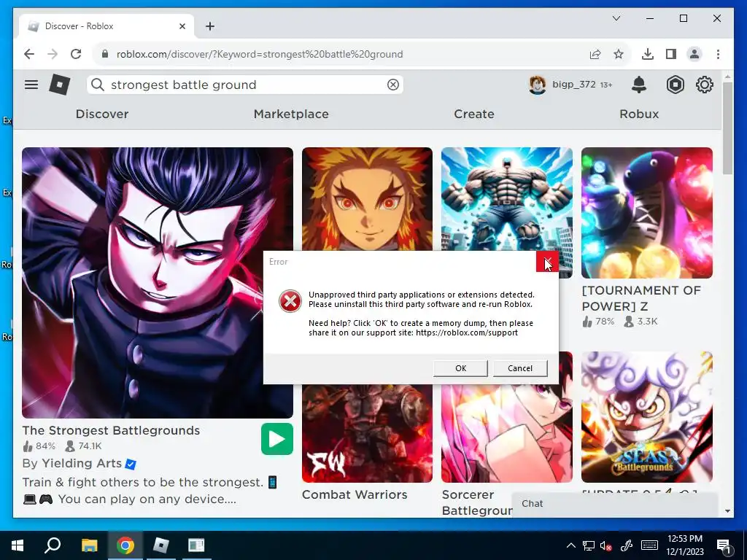Open Chrome profile avatar button
The image size is (747, 560).
694,54
